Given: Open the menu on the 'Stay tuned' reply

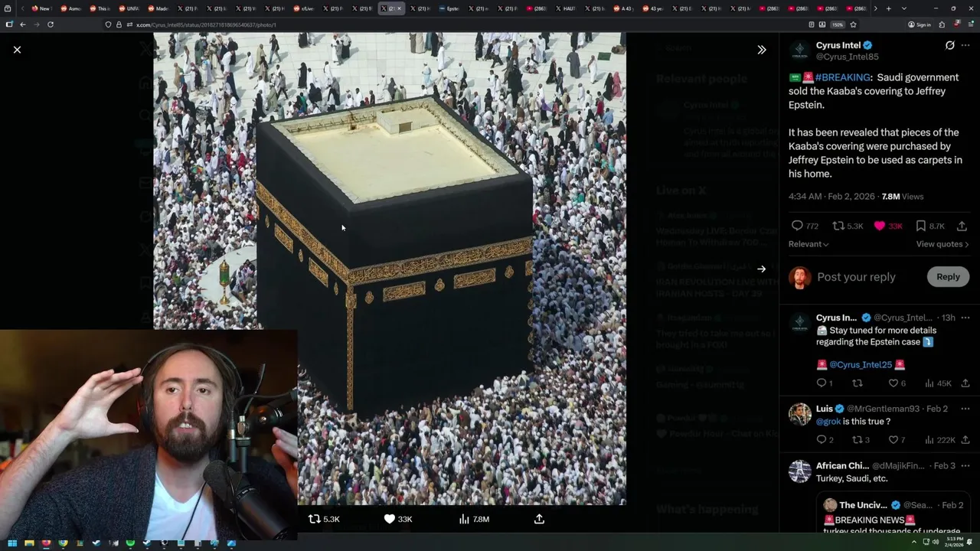Looking at the screenshot, I should point(965,318).
